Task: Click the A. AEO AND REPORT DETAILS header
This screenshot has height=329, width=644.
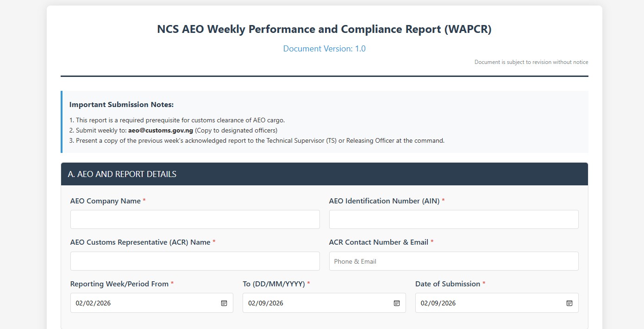Action: 122,174
